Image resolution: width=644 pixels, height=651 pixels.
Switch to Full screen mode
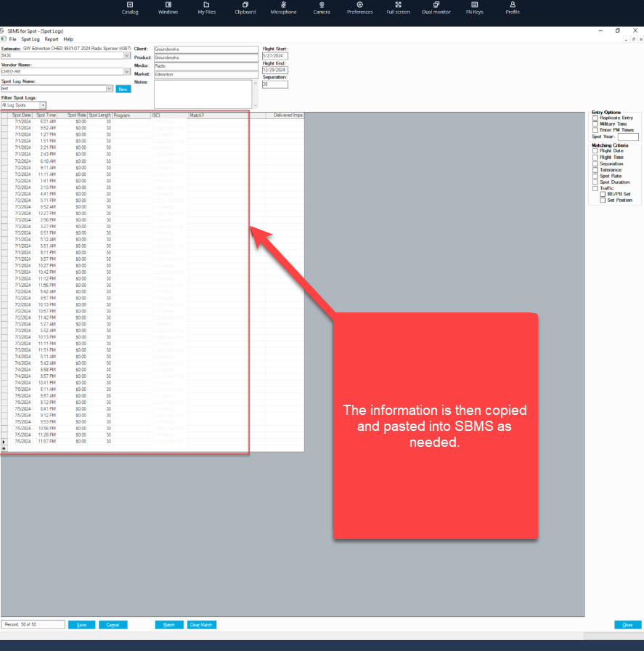click(x=398, y=7)
